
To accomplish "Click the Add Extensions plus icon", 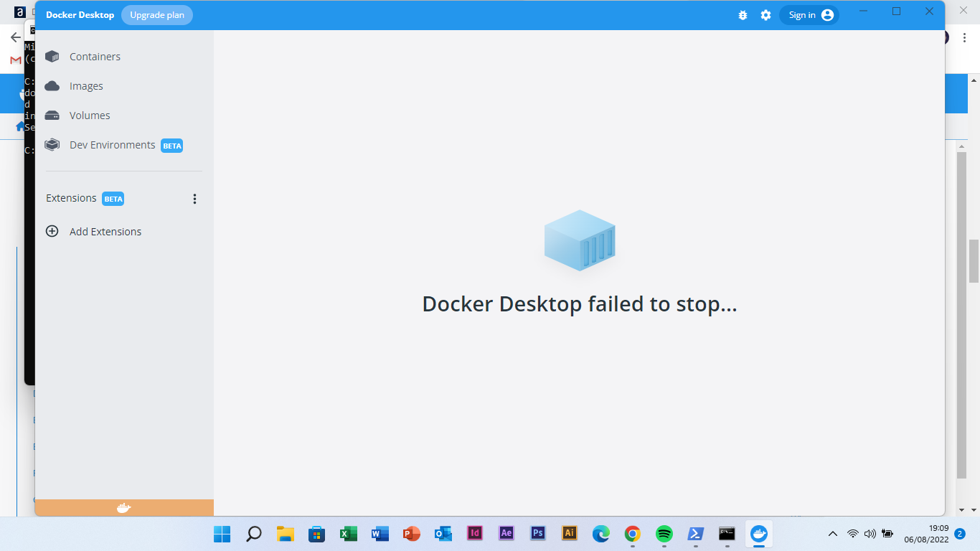I will coord(52,231).
